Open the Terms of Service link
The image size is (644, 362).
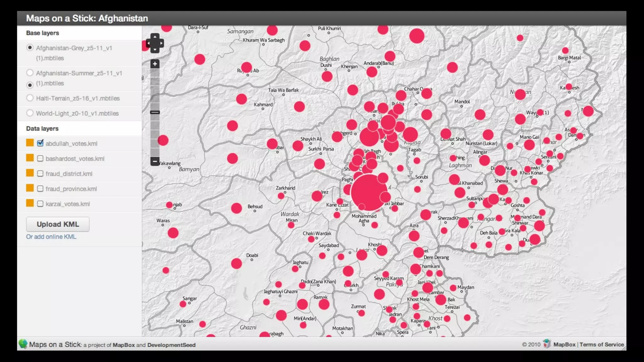tap(602, 344)
